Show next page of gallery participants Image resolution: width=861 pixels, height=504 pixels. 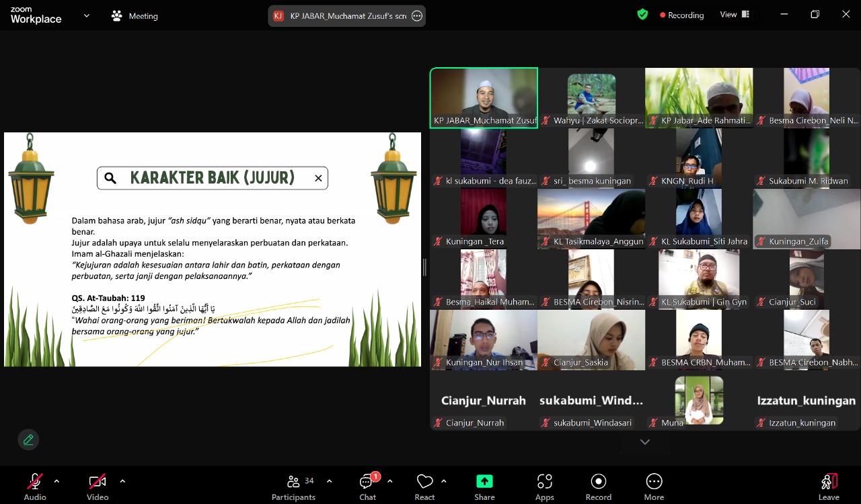[644, 442]
